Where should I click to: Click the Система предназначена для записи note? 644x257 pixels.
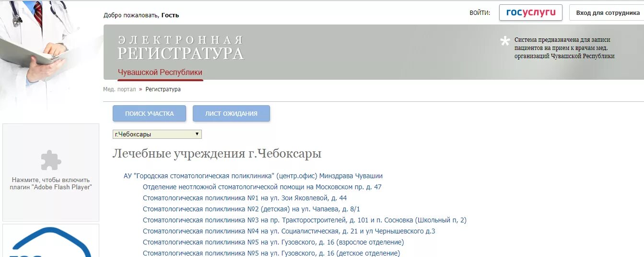tap(564, 48)
